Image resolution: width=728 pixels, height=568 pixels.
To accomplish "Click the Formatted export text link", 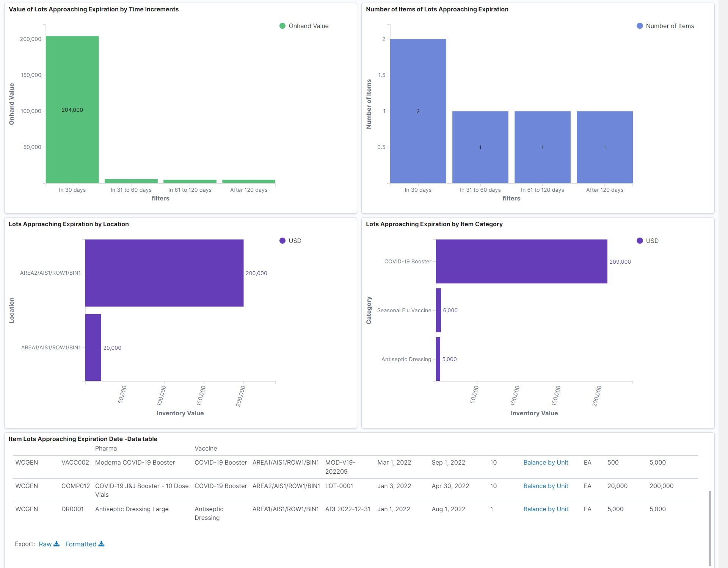I will [x=81, y=544].
